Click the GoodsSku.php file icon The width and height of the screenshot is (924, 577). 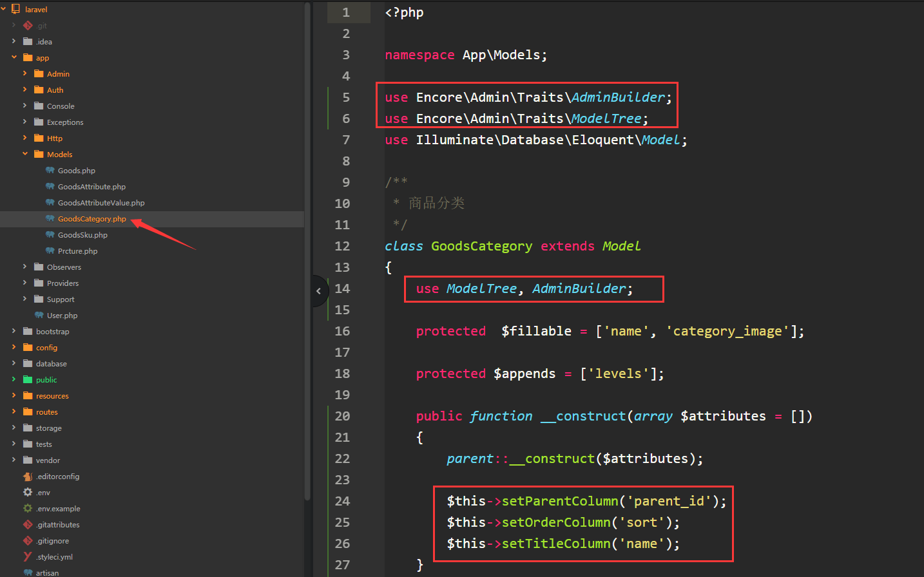pos(50,234)
